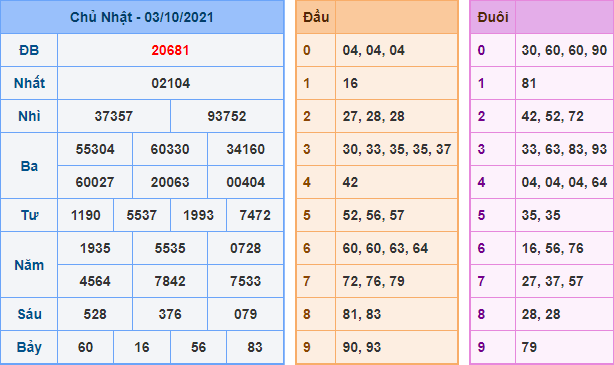This screenshot has width=614, height=365.
Task: Select the Năm row label
Action: (x=29, y=265)
